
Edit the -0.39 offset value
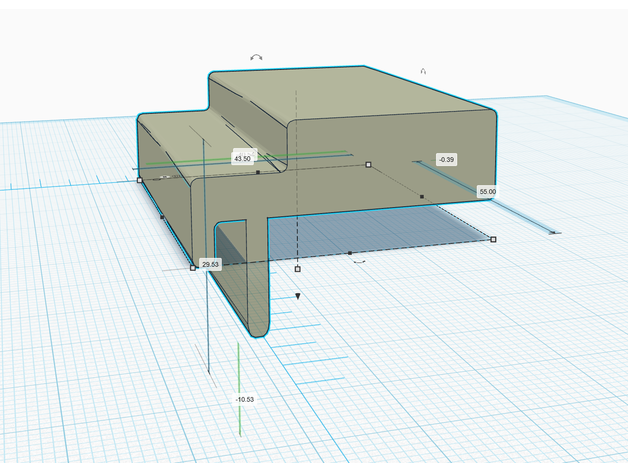(x=446, y=160)
